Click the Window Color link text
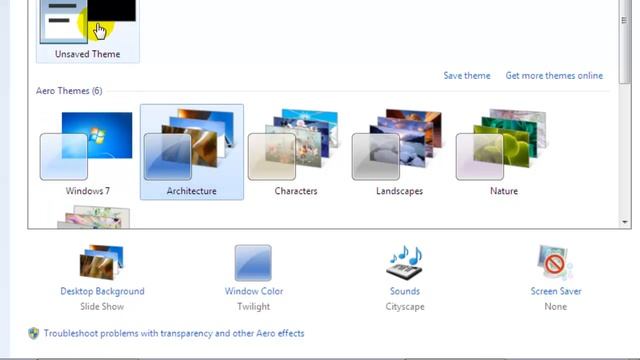 pyautogui.click(x=253, y=291)
